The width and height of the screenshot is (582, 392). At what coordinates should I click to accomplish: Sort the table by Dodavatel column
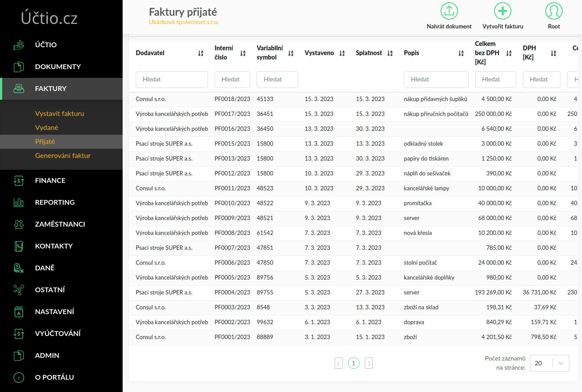(x=201, y=53)
